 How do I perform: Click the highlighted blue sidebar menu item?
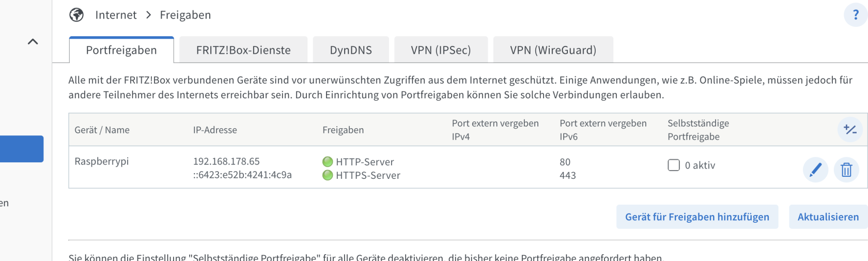[22, 149]
